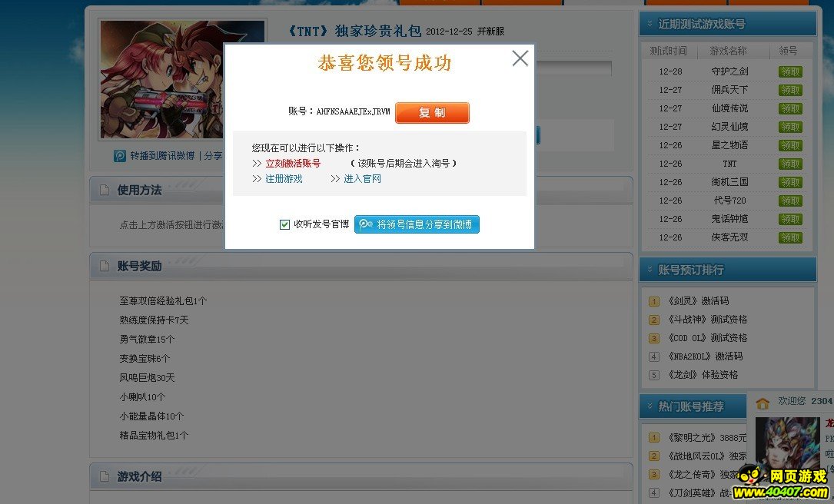The image size is (834, 504).
Task: Click rank badge 3 beside 《COD OL》
Action: point(654,338)
